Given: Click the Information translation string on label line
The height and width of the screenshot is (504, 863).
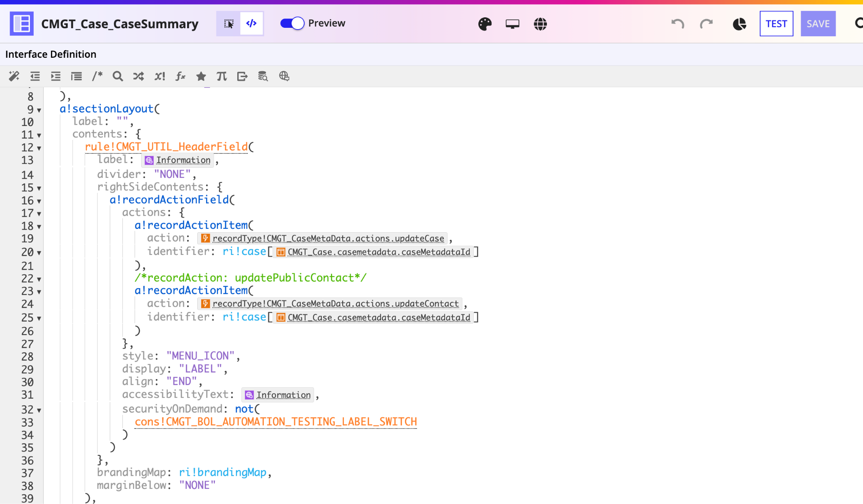Looking at the screenshot, I should 177,160.
